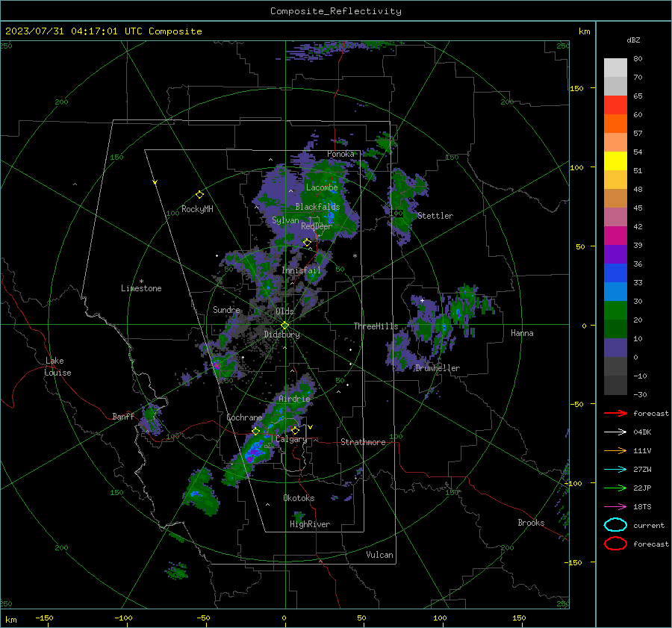Select the 30 dBZ light blue swatch
672x628 pixels.
pyautogui.click(x=615, y=291)
